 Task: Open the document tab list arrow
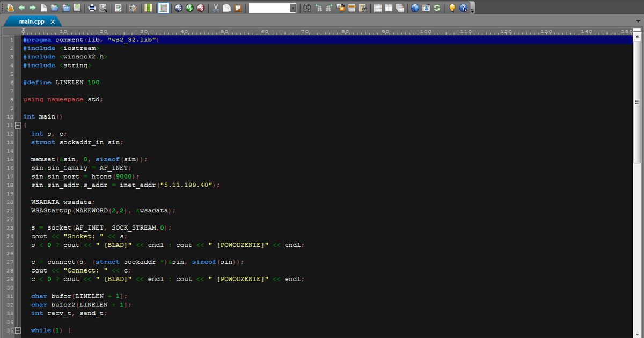point(638,21)
